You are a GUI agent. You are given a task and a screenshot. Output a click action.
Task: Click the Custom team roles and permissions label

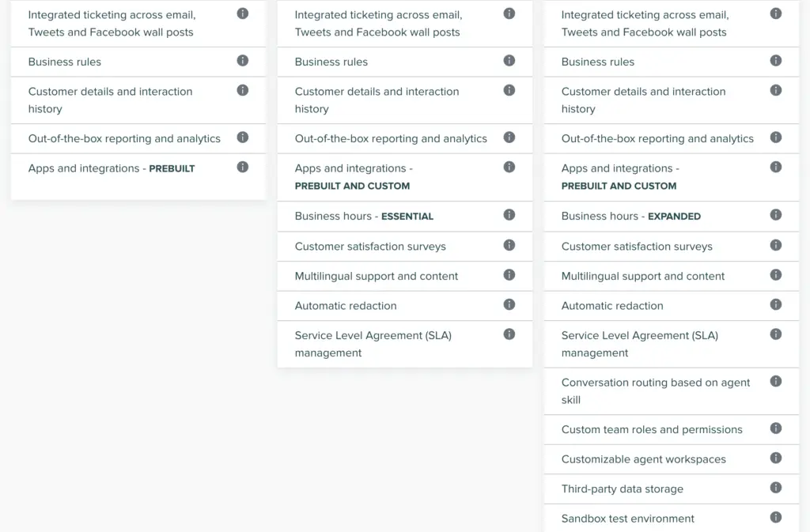click(651, 429)
